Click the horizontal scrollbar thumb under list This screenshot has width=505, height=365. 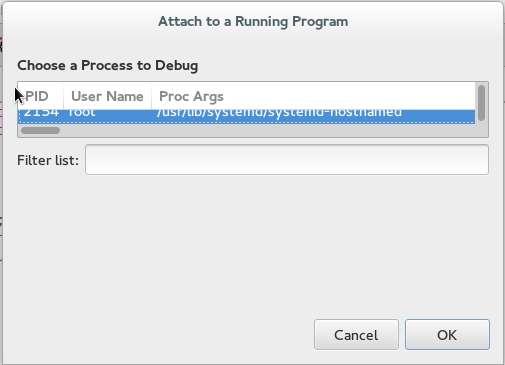(x=40, y=130)
